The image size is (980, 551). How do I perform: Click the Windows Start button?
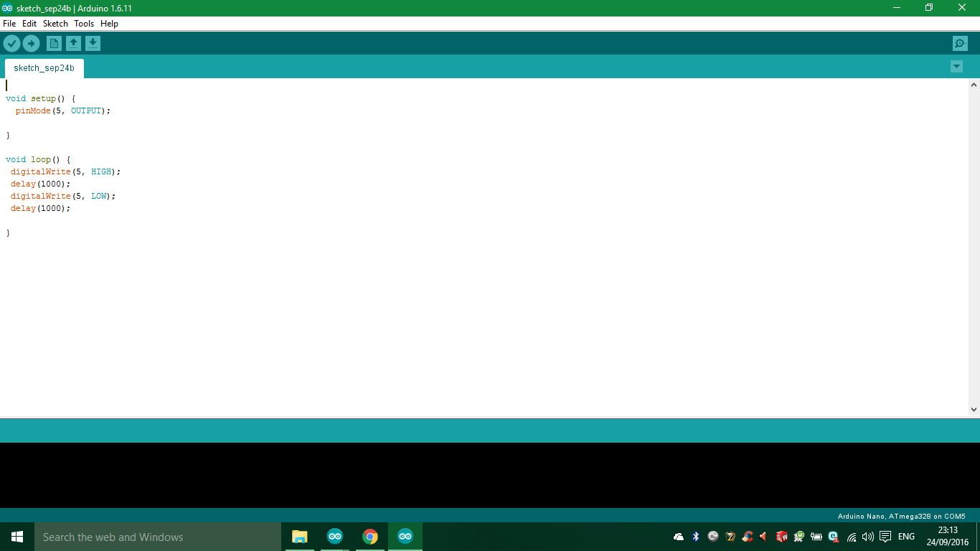point(17,537)
